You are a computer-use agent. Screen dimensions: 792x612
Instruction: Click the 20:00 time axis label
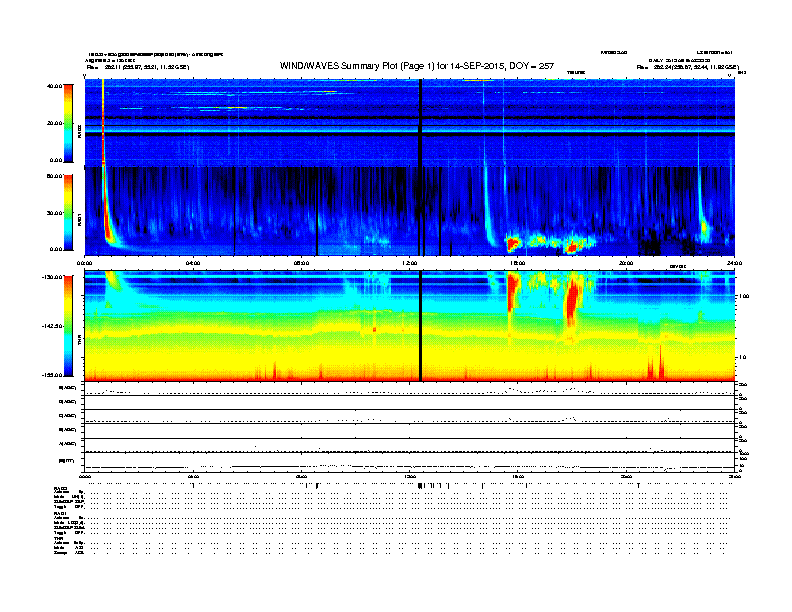pos(626,262)
